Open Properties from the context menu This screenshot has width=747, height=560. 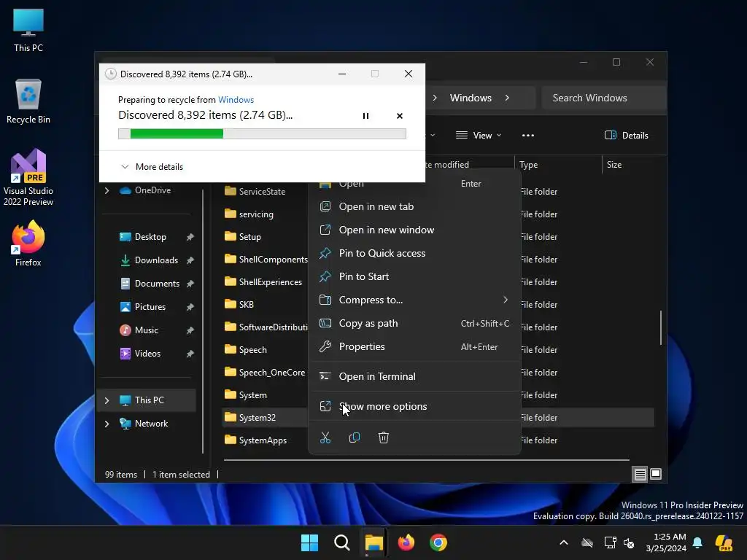click(x=414, y=346)
